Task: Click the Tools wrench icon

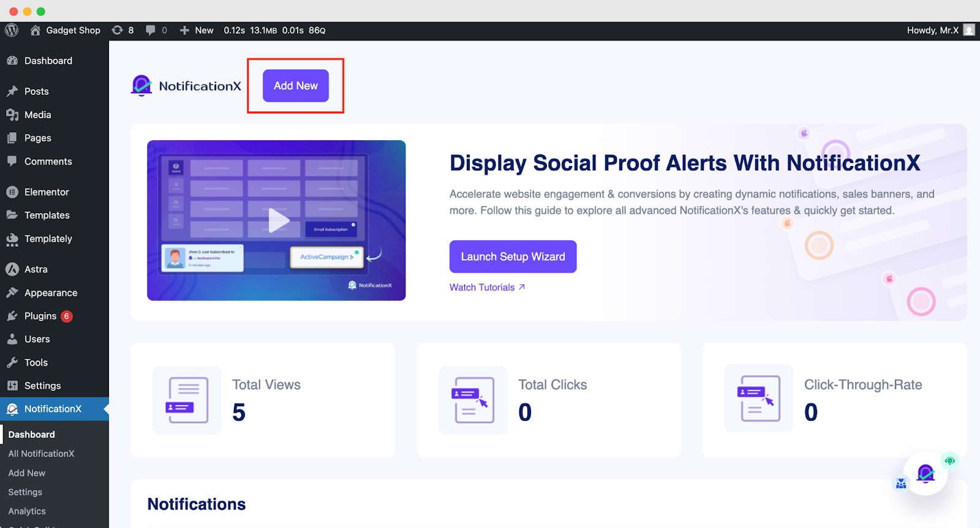Action: coord(12,362)
